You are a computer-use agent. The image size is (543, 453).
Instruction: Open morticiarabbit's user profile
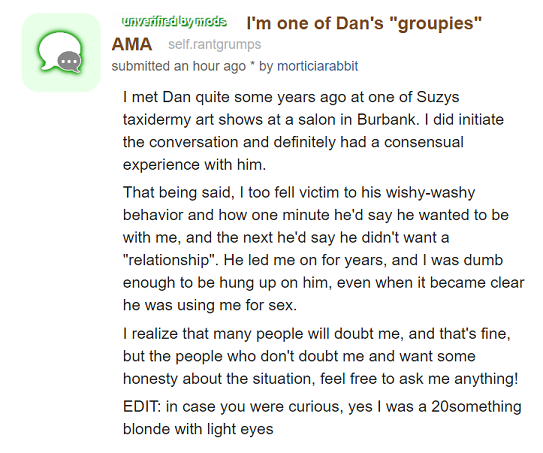(318, 66)
